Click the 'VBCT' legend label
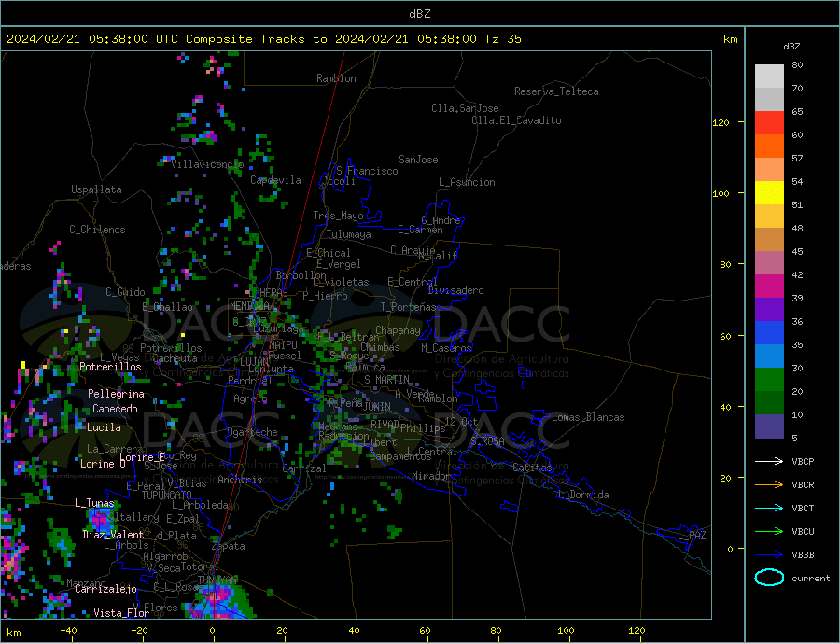The image size is (840, 643). (x=803, y=508)
